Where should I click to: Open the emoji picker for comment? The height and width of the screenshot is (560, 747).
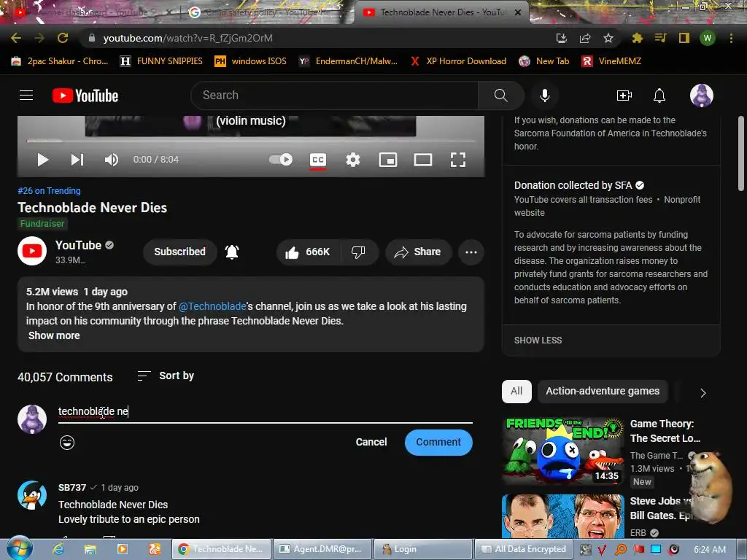click(x=67, y=443)
